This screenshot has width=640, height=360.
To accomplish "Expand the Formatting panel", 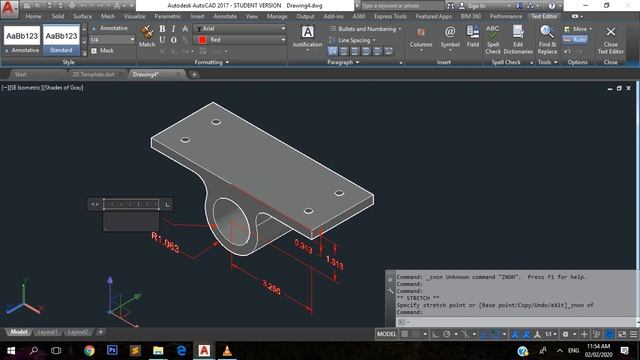I will click(211, 62).
